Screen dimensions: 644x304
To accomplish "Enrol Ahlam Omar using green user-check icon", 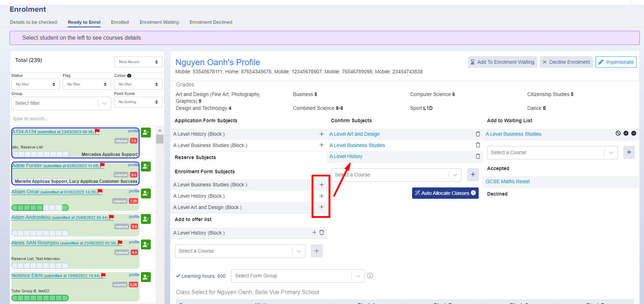I will click(x=146, y=193).
